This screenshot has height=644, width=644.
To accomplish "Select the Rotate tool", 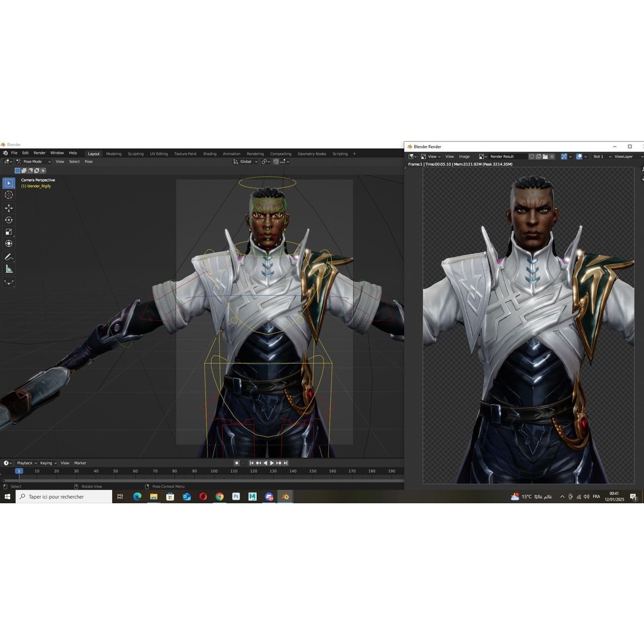I will coord(8,220).
